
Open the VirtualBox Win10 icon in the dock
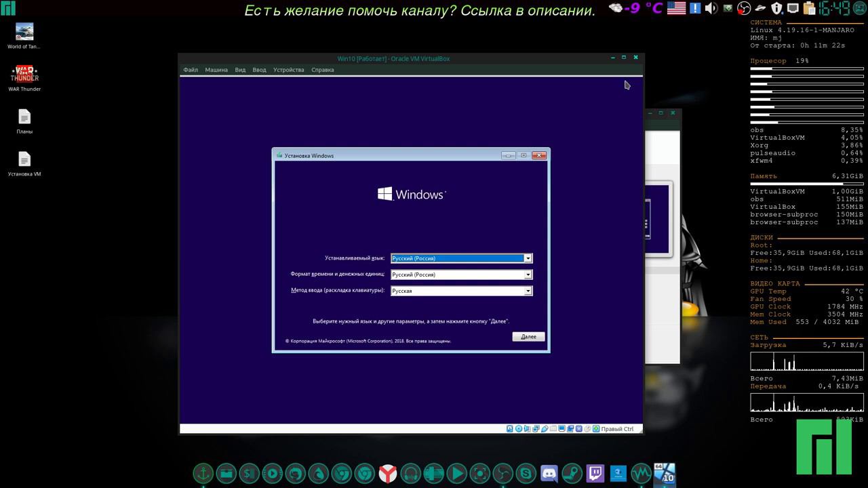coord(665,472)
